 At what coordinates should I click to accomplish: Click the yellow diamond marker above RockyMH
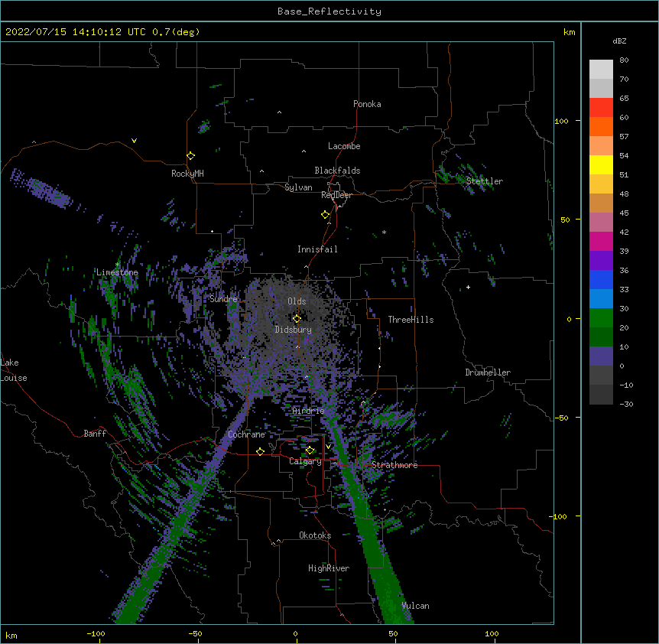point(190,156)
